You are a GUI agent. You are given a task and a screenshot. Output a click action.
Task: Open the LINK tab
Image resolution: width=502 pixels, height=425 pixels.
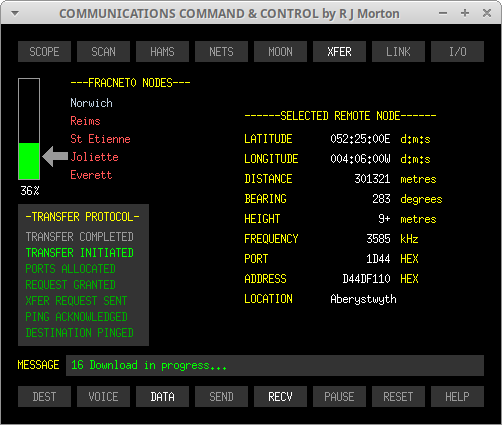tap(398, 52)
